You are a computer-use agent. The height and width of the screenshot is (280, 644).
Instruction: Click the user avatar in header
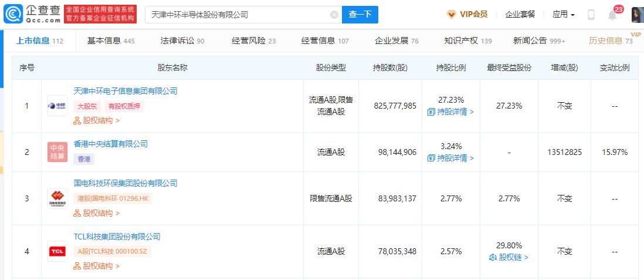[637, 15]
